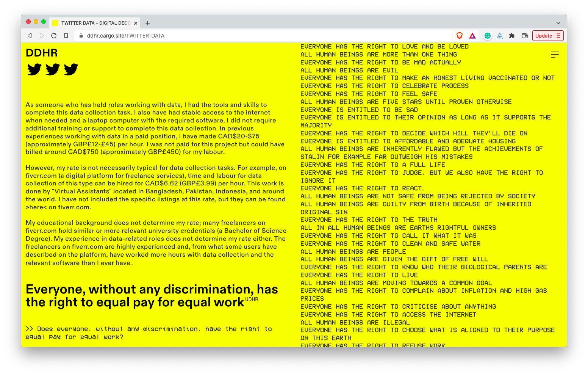
Task: Click the DDHR site title
Action: click(x=42, y=53)
